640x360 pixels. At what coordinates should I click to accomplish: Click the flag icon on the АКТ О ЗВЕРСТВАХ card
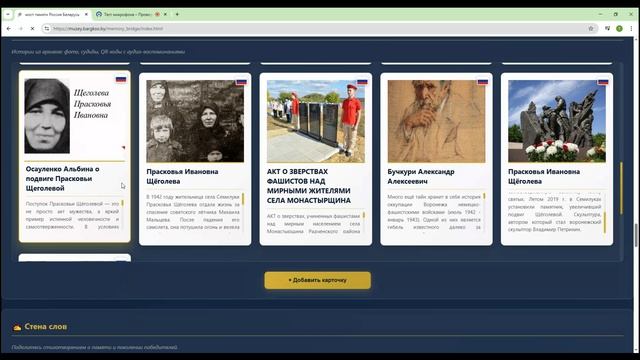tap(362, 82)
